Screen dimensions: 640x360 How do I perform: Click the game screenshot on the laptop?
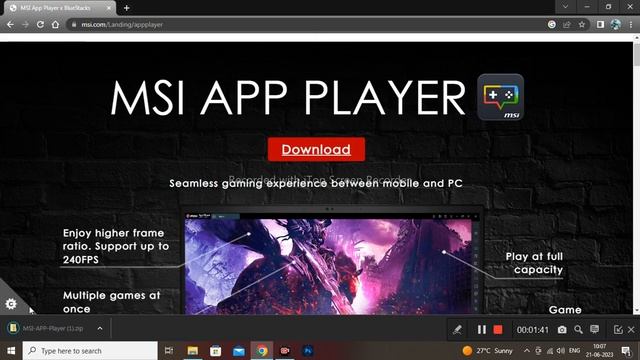pyautogui.click(x=329, y=266)
